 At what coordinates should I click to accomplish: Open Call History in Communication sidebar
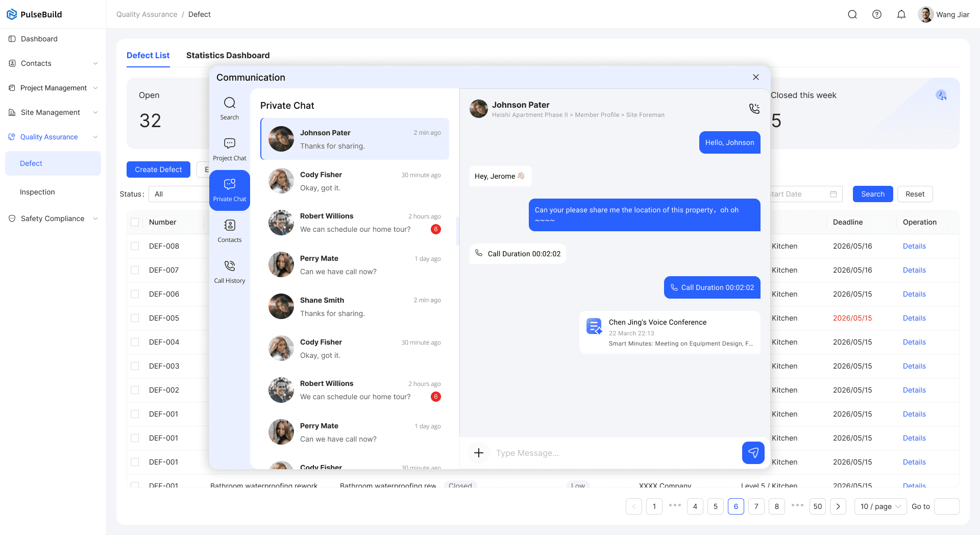pyautogui.click(x=230, y=272)
